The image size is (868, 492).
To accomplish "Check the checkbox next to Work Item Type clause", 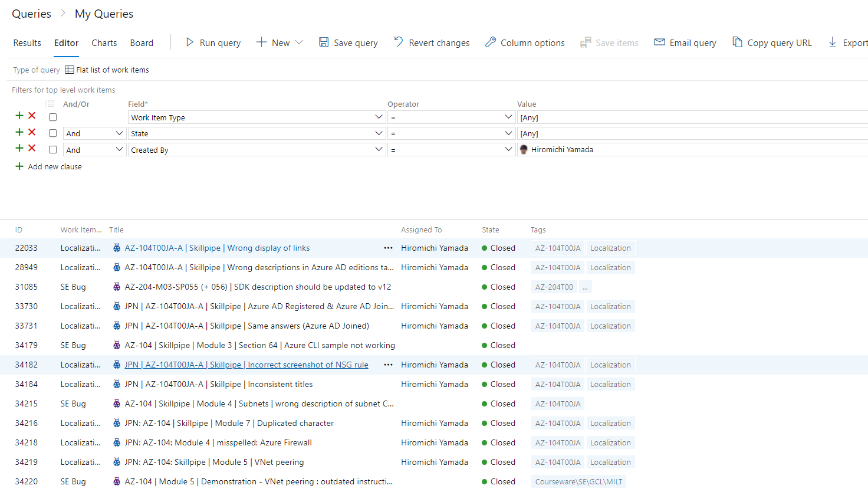I will (x=52, y=117).
